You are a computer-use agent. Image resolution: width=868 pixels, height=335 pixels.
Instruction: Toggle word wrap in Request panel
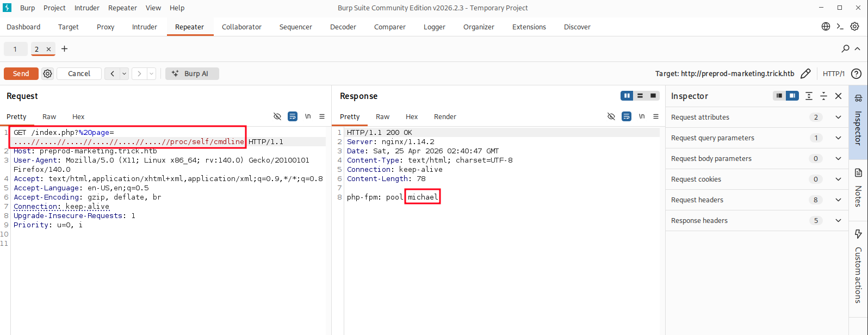tap(293, 116)
